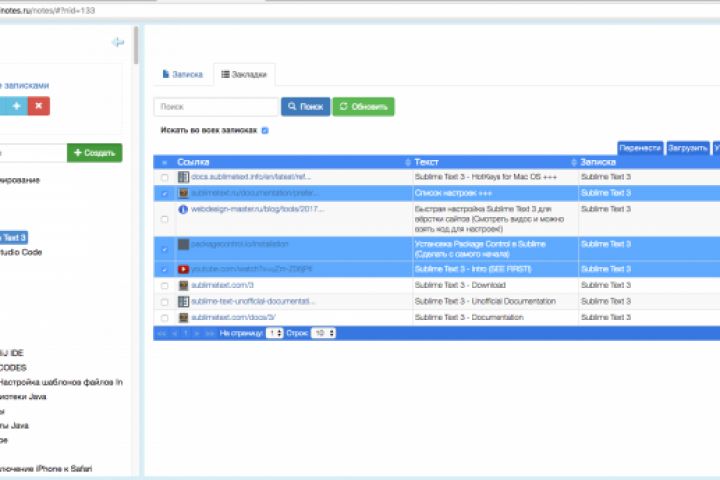Go to first page in table paginator
Image resolution: width=720 pixels, height=480 pixels.
[x=162, y=333]
